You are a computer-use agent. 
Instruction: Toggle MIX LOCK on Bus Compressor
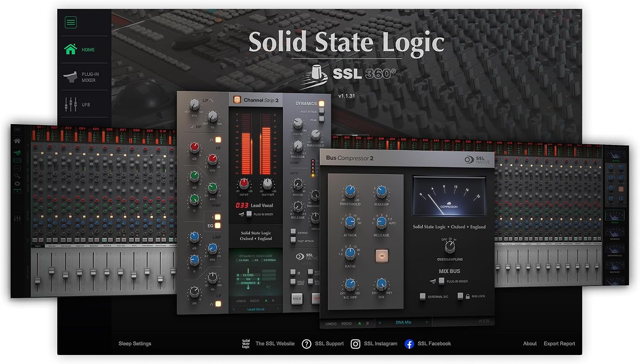click(x=460, y=296)
